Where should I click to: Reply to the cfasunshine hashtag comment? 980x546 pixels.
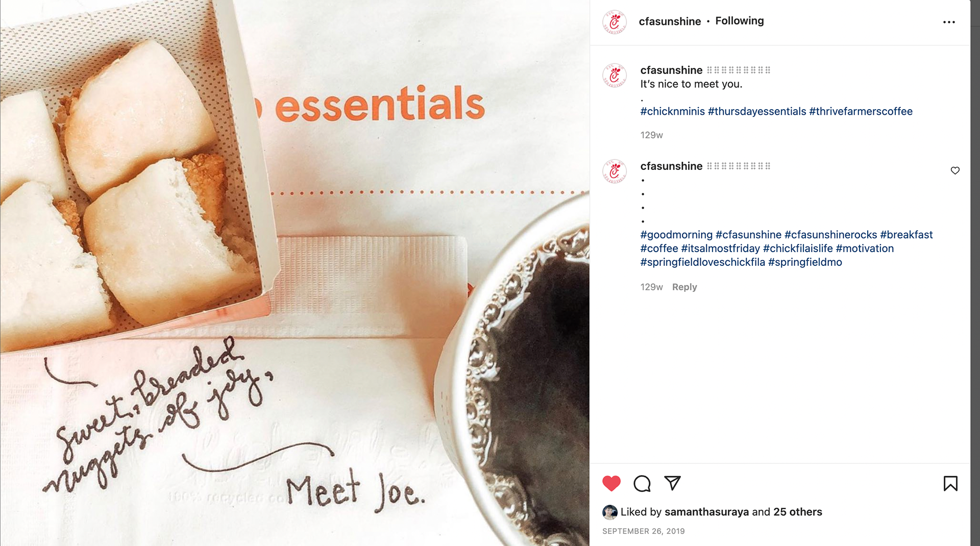[x=684, y=287]
